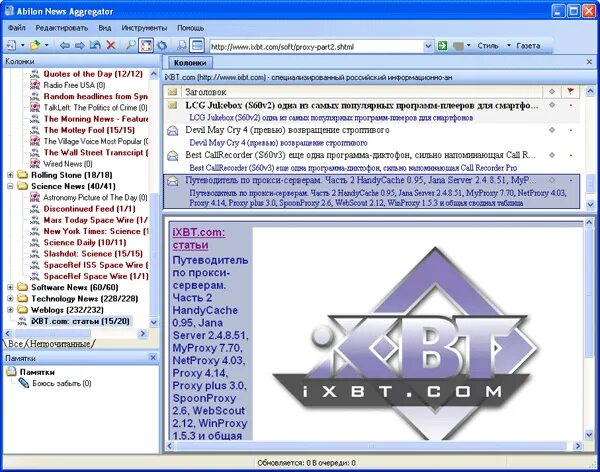Toggle diamond marker on LCG Jukebox row
The height and width of the screenshot is (472, 600).
552,105
